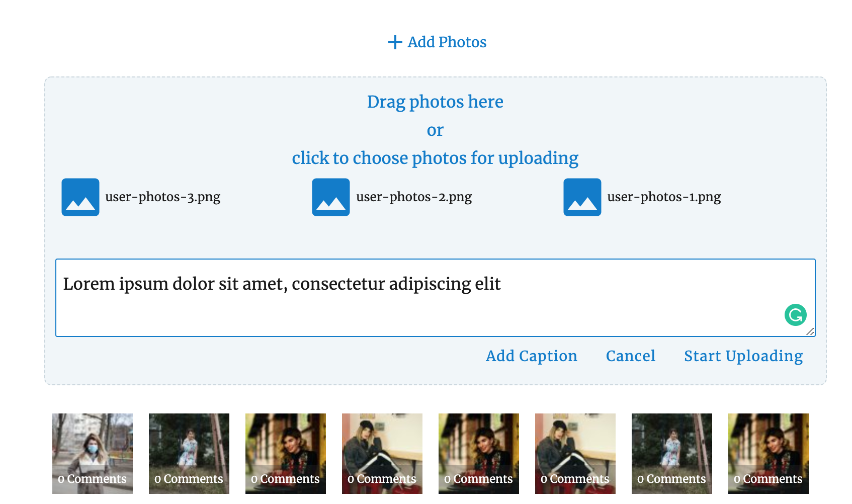Click 'click to choose photos for uploading'
The width and height of the screenshot is (852, 504).
coord(435,158)
